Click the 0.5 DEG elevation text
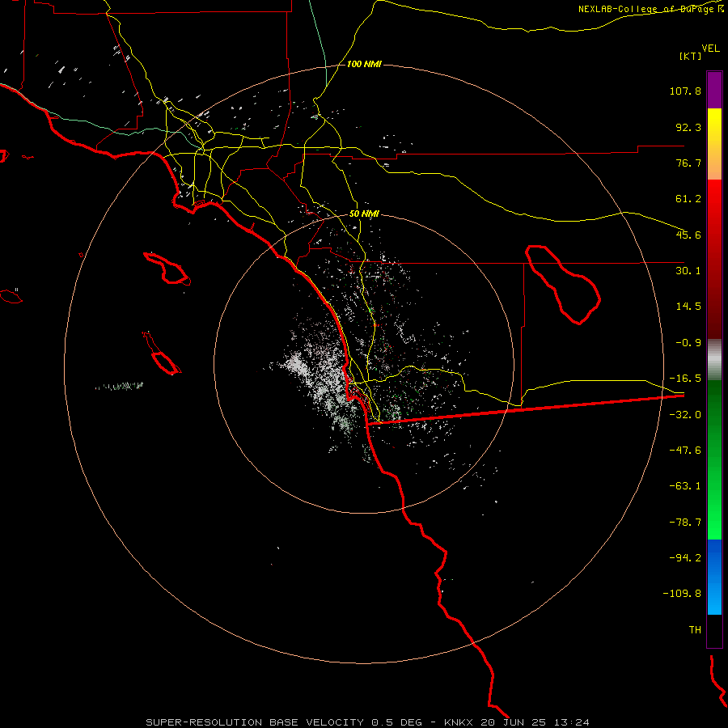 397,722
